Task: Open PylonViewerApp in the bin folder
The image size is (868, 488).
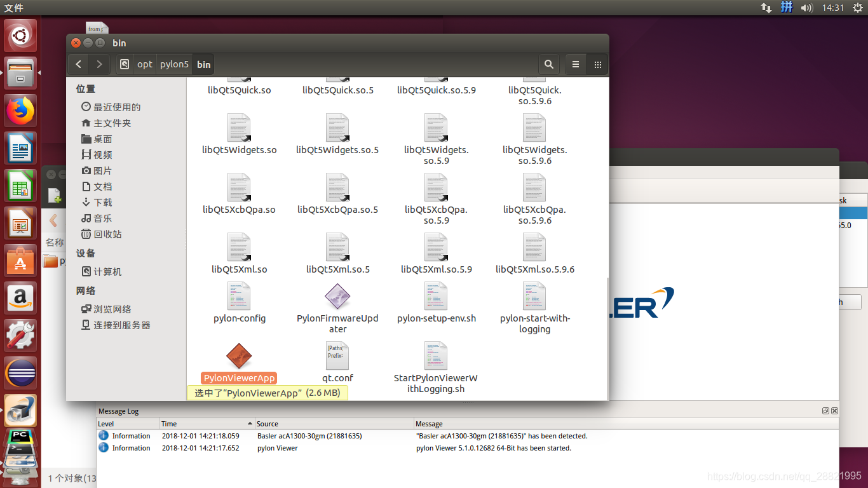Action: click(x=238, y=356)
